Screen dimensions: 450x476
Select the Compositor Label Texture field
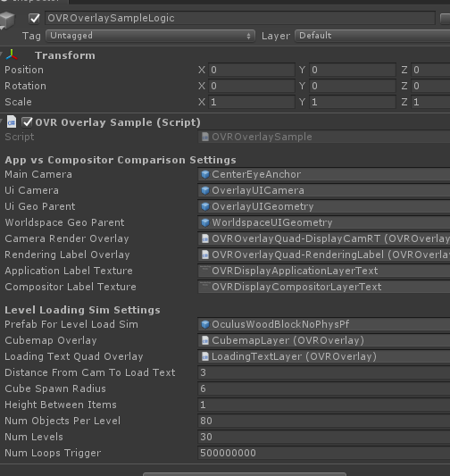(x=324, y=287)
